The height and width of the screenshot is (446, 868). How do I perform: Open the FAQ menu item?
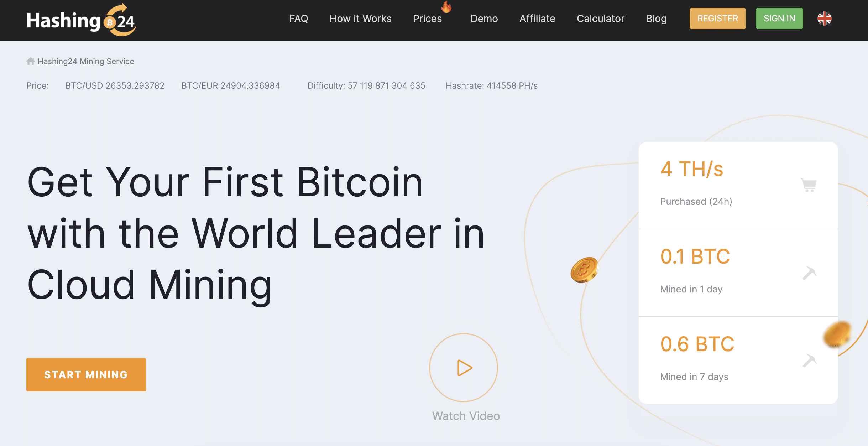point(298,18)
